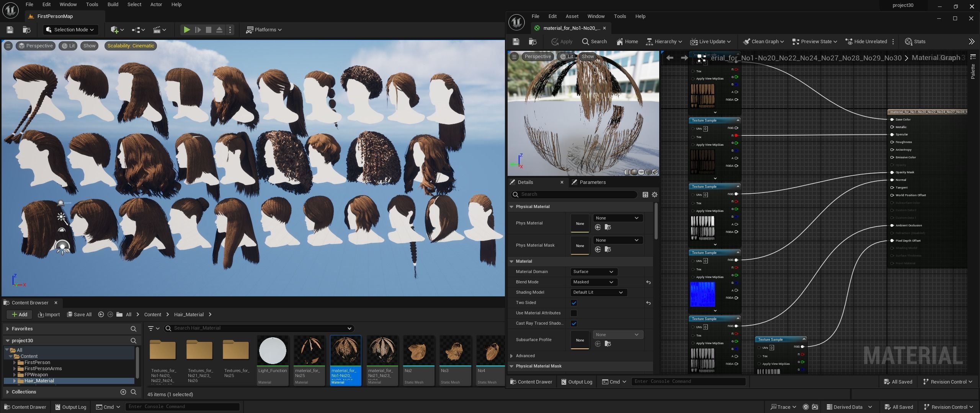Open the Cinematics clapperboard menu
This screenshot has width=980, height=413.
pyautogui.click(x=159, y=29)
